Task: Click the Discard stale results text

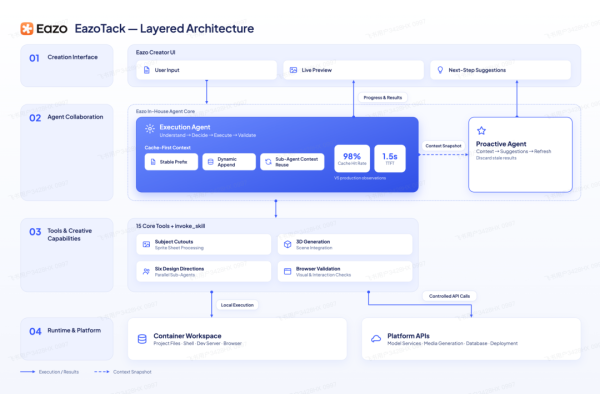Action: point(496,158)
